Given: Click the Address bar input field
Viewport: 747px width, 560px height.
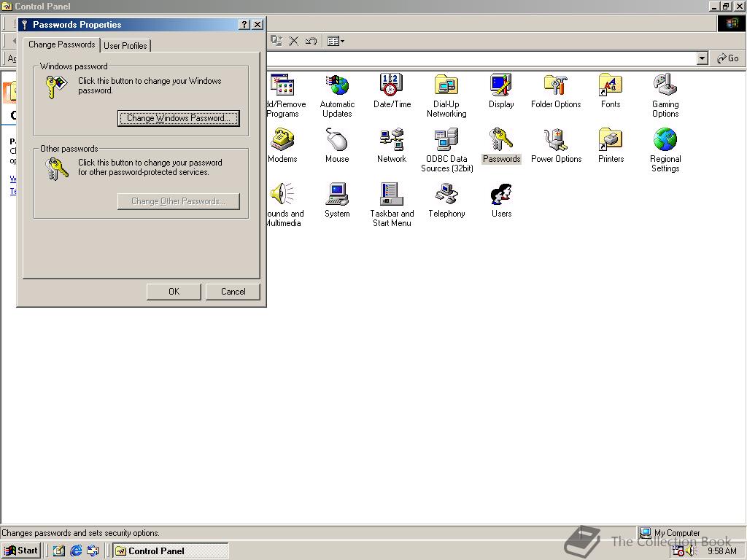Looking at the screenshot, I should (481, 58).
